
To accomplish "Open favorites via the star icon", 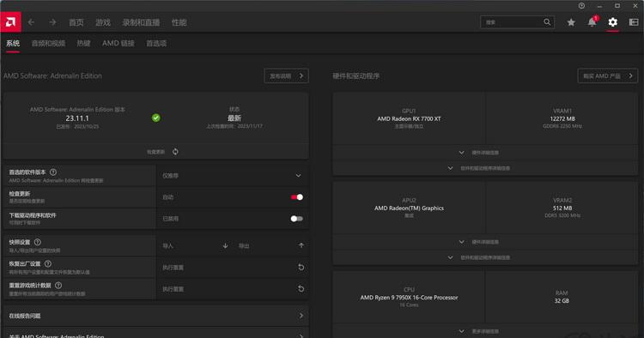I will point(571,22).
